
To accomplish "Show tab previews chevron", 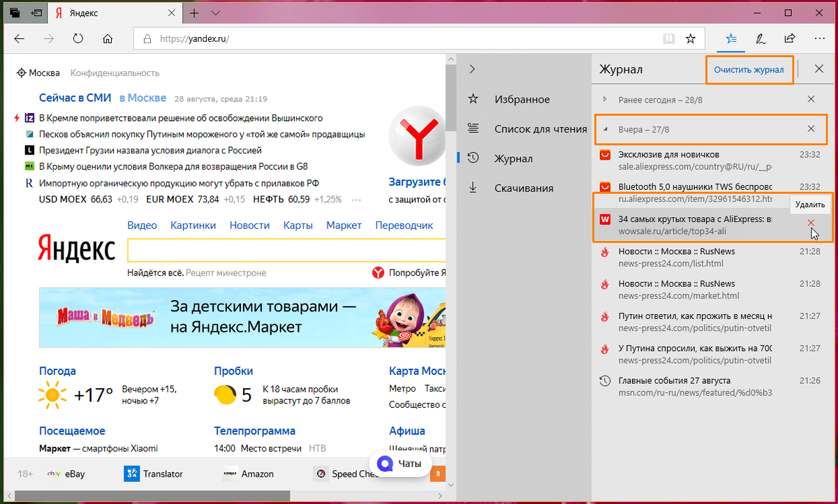I will pyautogui.click(x=216, y=13).
